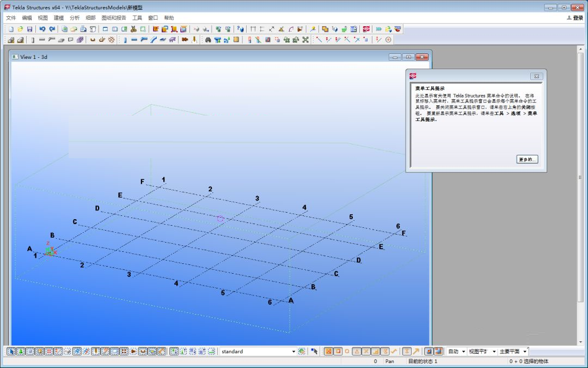Image resolution: width=588 pixels, height=368 pixels.
Task: Create a concrete column
Action: [x=33, y=39]
